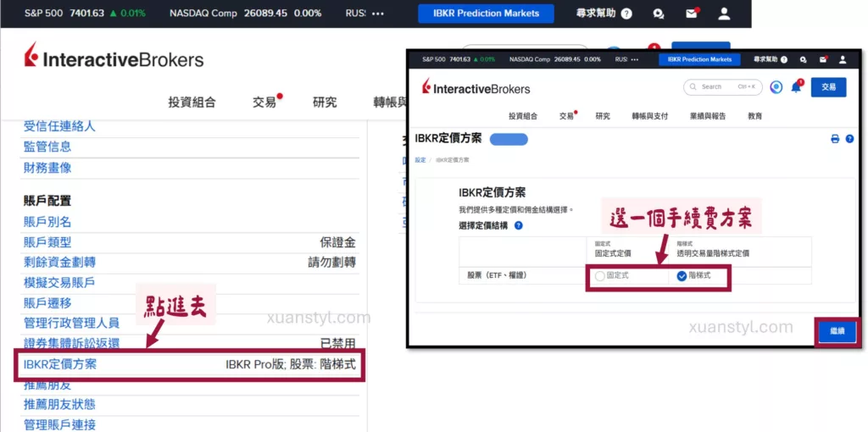Click the 設定 breadcrumb link
Viewport: 868px width, 432px height.
[420, 160]
